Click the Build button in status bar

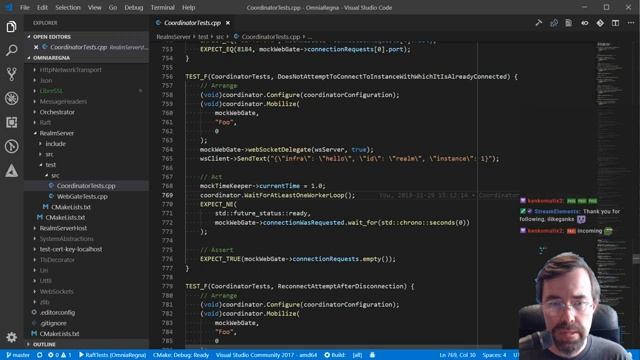pos(335,355)
